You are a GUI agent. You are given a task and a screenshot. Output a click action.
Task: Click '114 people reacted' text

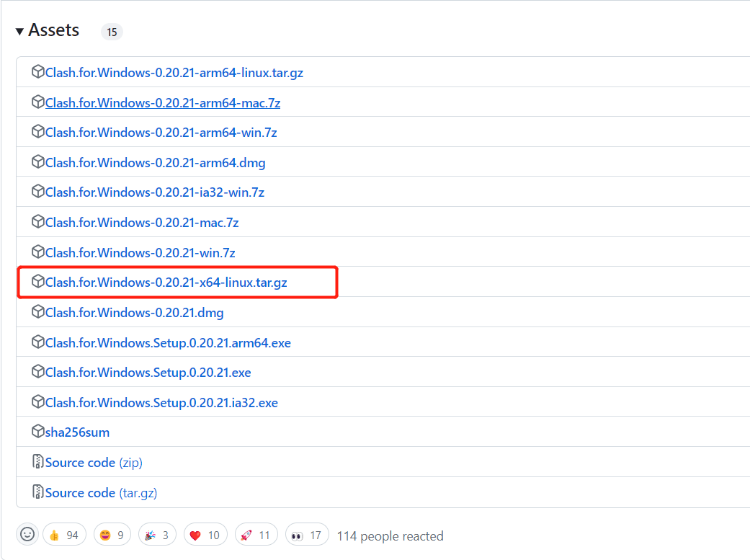[390, 536]
